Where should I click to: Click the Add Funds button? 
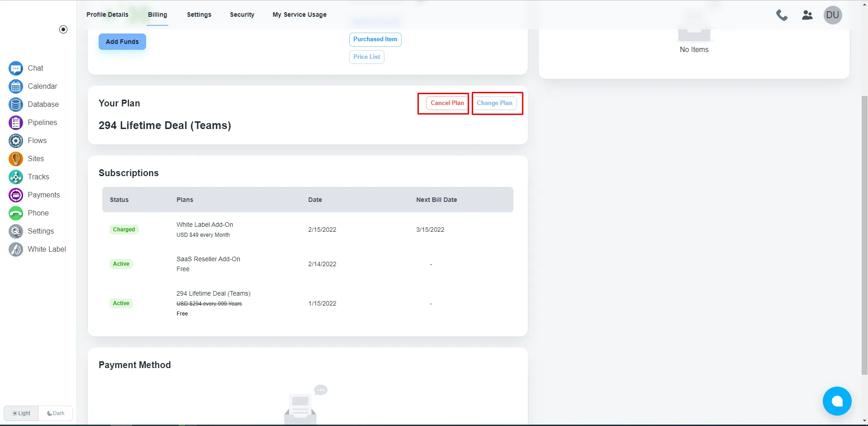click(122, 42)
